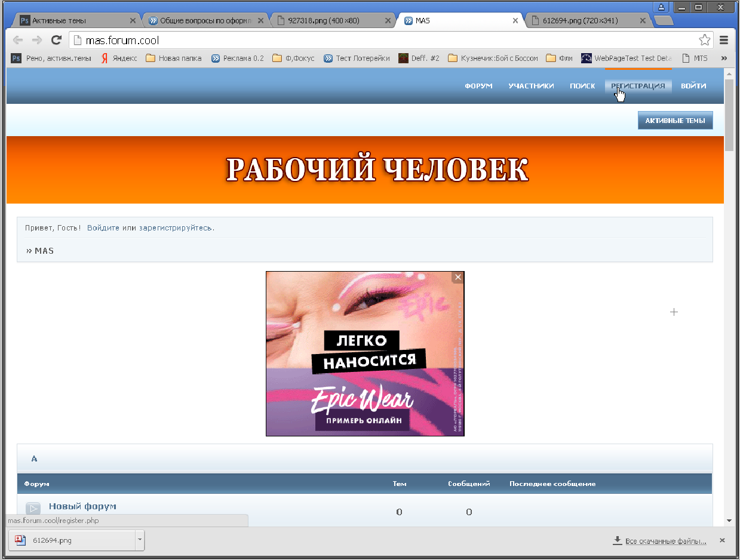Open the Chrome user profile button
The image size is (740, 560).
[x=661, y=7]
